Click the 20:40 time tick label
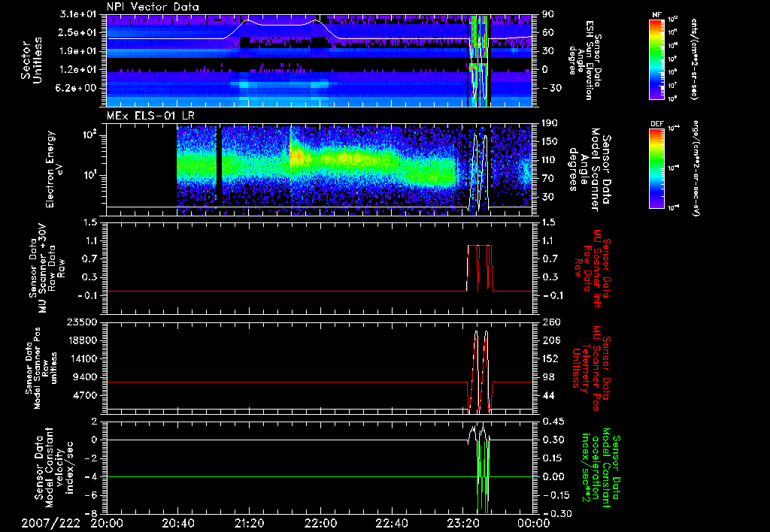770x532 pixels. click(177, 523)
